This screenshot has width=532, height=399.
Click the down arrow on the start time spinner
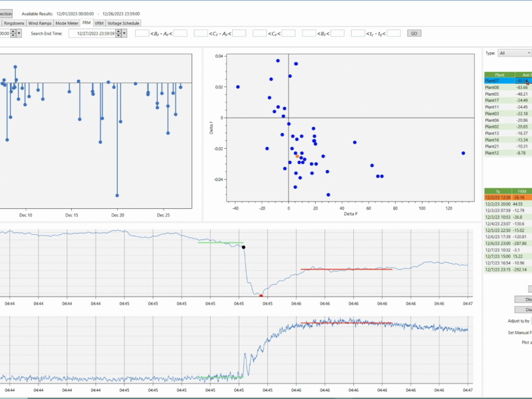(x=12, y=35)
